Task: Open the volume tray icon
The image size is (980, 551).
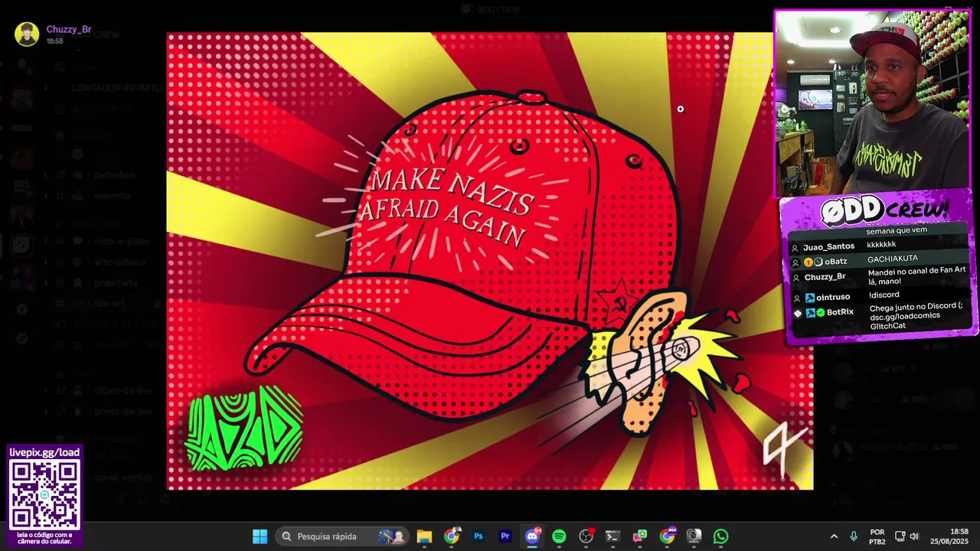Action: click(x=914, y=536)
